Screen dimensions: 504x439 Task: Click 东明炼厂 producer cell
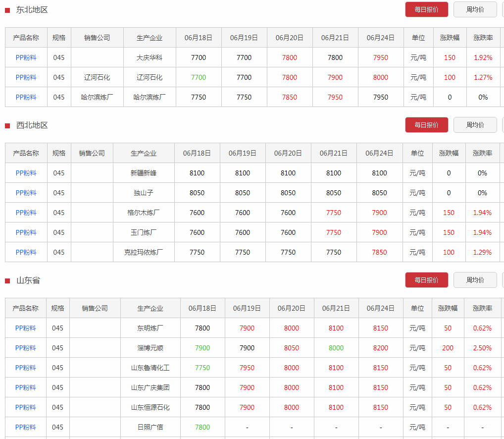tap(150, 328)
